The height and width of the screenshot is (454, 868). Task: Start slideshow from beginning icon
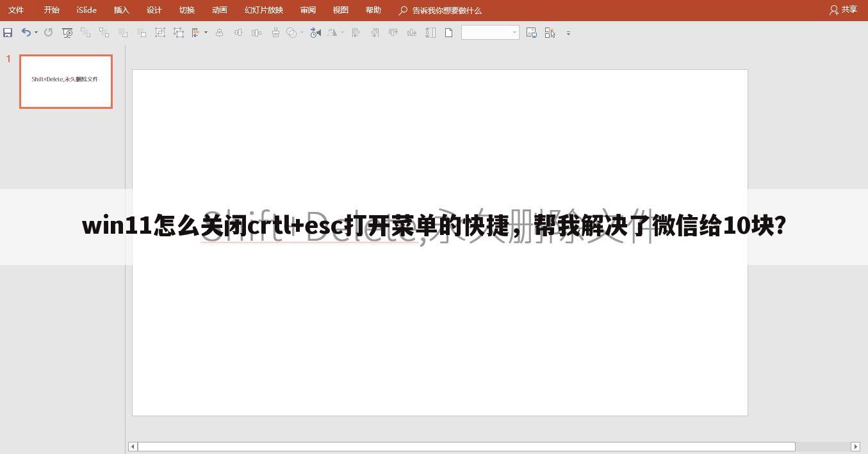point(67,32)
